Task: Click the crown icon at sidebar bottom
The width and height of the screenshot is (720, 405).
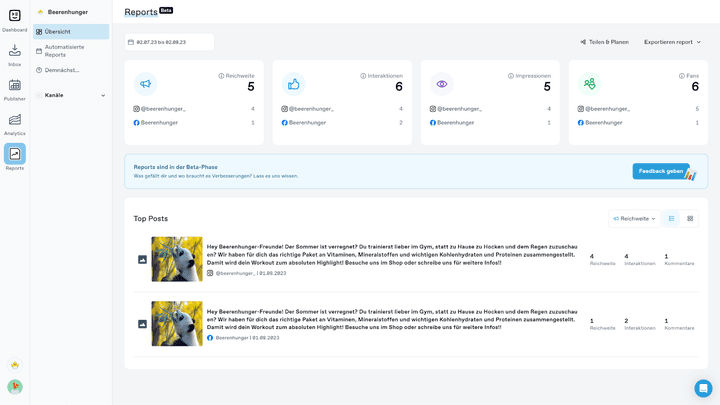Action: (x=15, y=365)
